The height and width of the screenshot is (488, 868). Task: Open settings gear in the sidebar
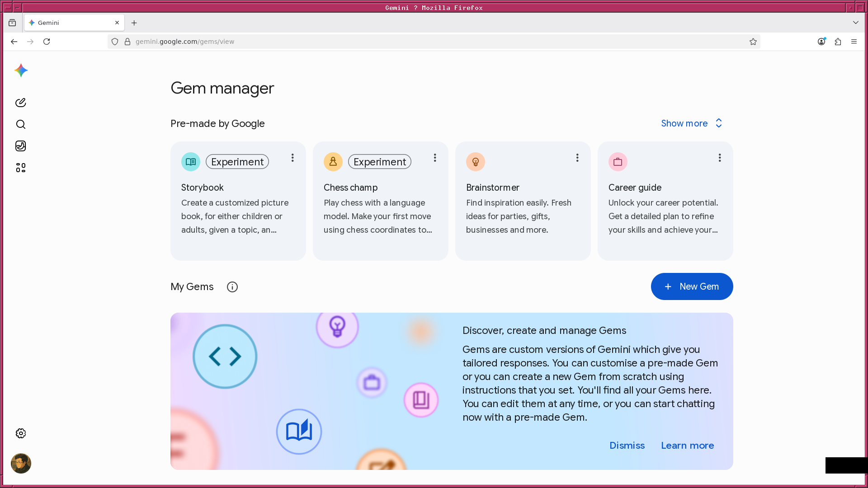21,433
